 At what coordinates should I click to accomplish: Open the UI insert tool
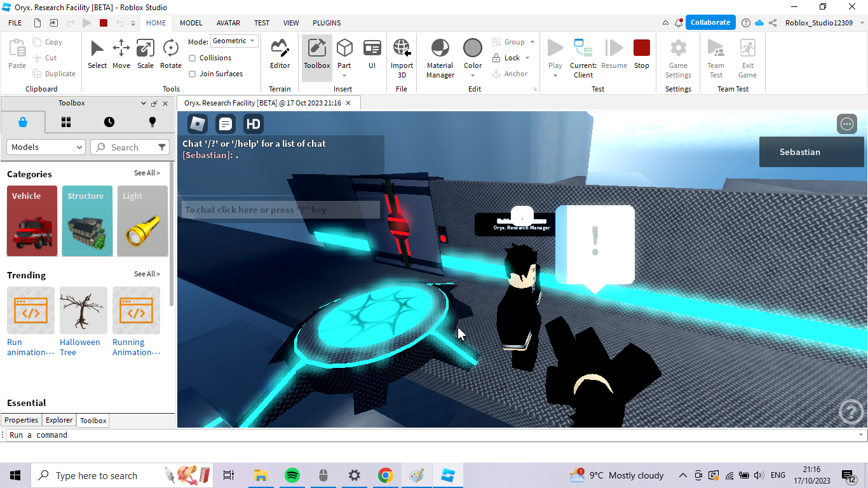(x=372, y=55)
